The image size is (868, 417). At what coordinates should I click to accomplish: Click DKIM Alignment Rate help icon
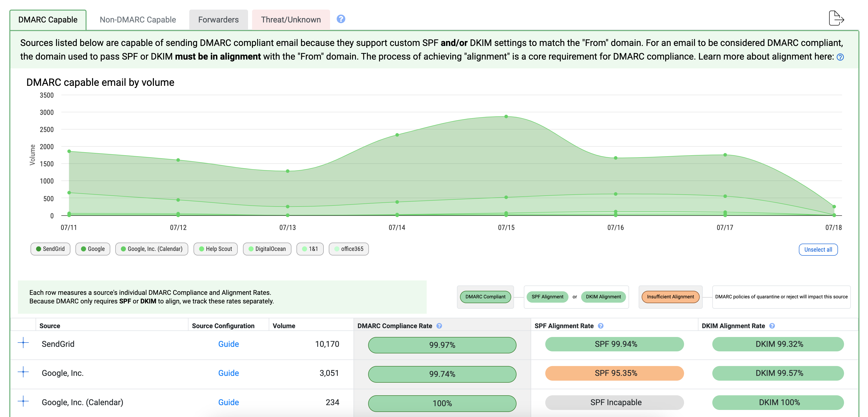pos(772,326)
